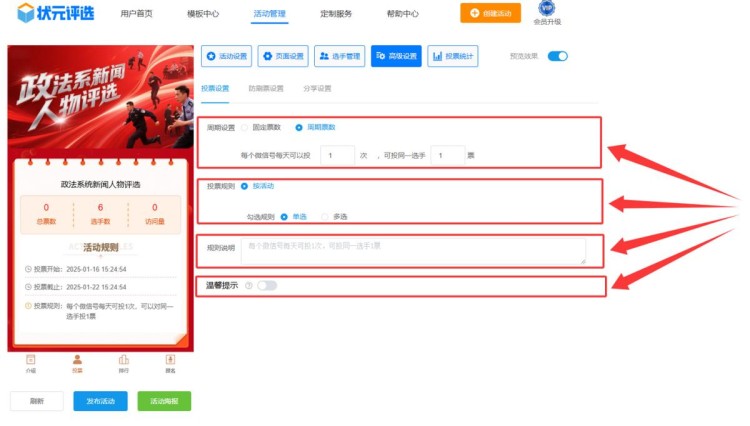Tap the 投票 icon in preview footer
Viewport: 750px width, 426px height.
click(77, 361)
